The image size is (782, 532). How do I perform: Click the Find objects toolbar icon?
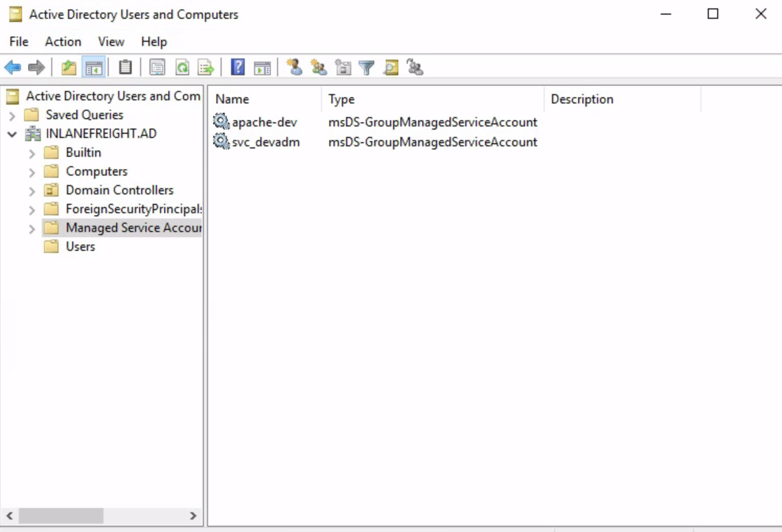[x=390, y=67]
